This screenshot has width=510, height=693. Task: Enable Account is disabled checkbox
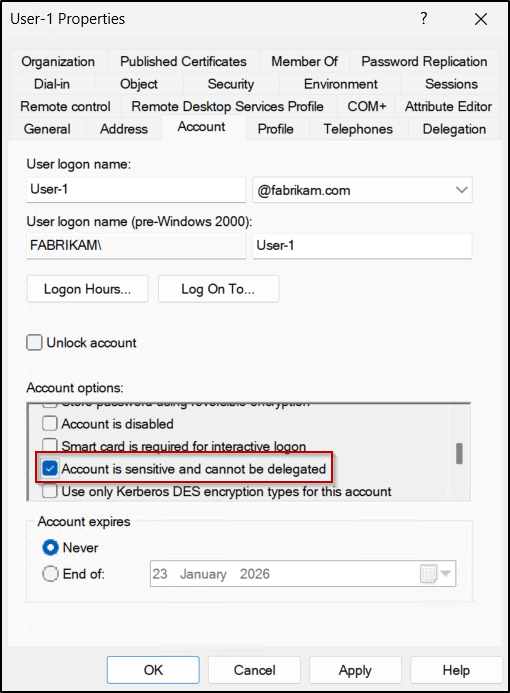[49, 423]
